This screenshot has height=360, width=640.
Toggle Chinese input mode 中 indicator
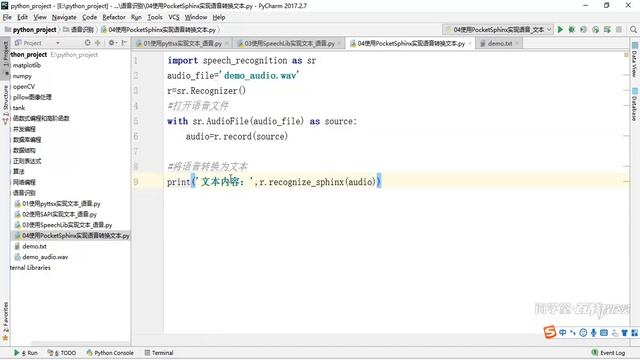563,333
